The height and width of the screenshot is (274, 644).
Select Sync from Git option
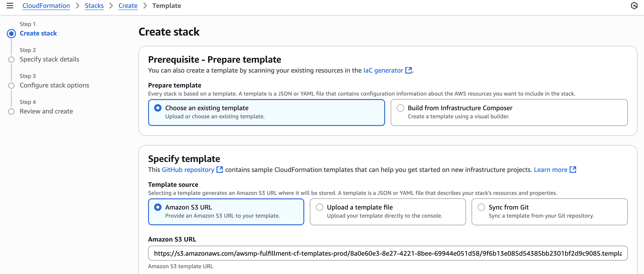(481, 207)
